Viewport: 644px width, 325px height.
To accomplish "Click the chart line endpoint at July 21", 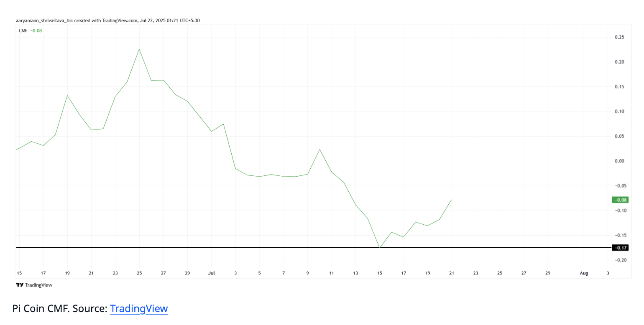I will pyautogui.click(x=452, y=200).
